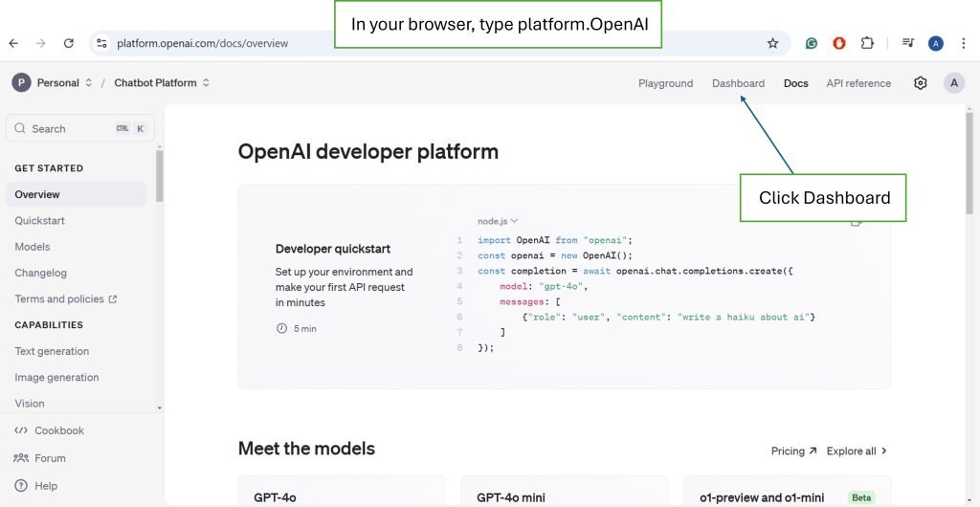The width and height of the screenshot is (980, 507).
Task: Open the green Grammarly extension icon
Action: 812,43
